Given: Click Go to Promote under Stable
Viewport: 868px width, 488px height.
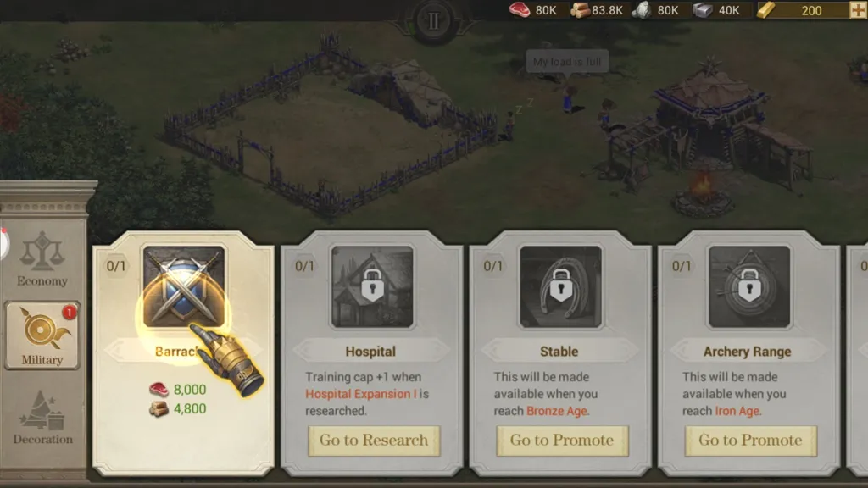Looking at the screenshot, I should coord(563,441).
